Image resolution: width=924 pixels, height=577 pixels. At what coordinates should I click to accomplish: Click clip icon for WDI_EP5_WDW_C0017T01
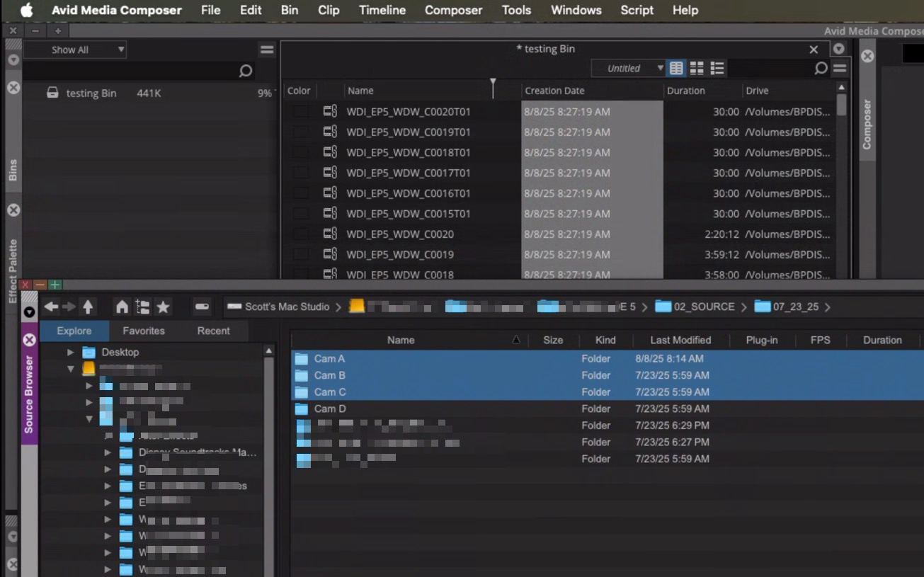click(x=330, y=173)
